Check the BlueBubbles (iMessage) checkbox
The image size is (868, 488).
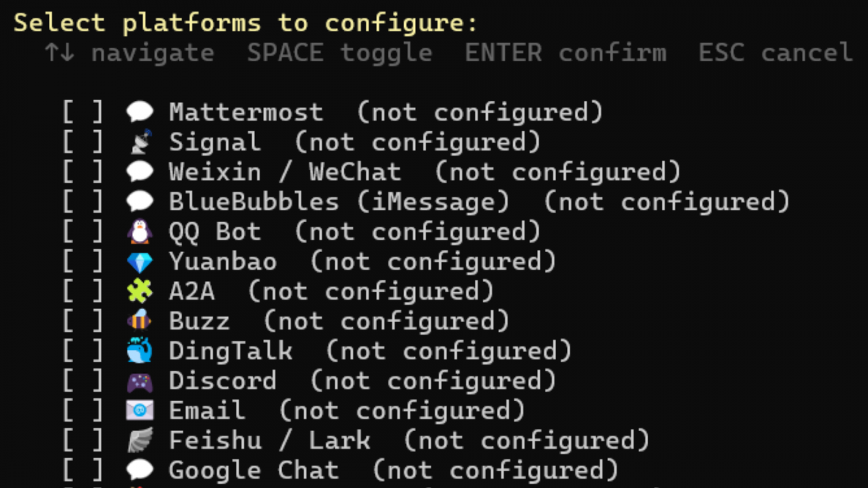pos(82,202)
